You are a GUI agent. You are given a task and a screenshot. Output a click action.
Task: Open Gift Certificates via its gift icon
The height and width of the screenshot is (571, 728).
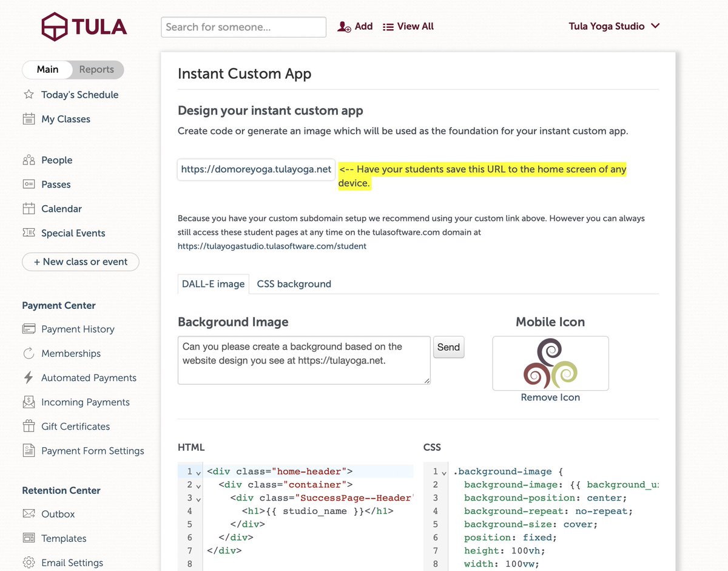(29, 426)
